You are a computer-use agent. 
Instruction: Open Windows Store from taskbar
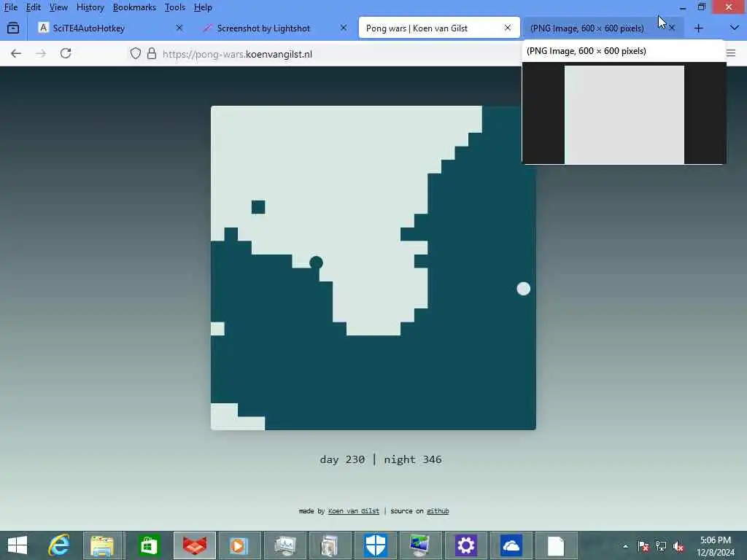pyautogui.click(x=149, y=545)
